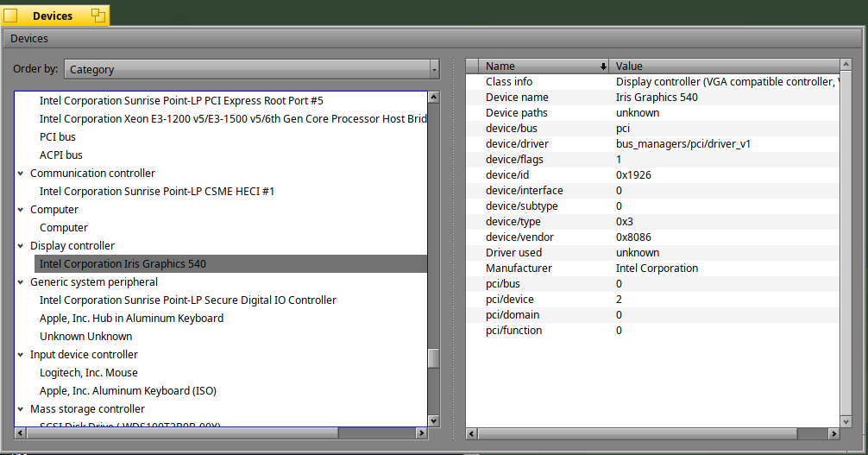Select the PCI bus entry
The height and width of the screenshot is (455, 868).
[x=58, y=137]
